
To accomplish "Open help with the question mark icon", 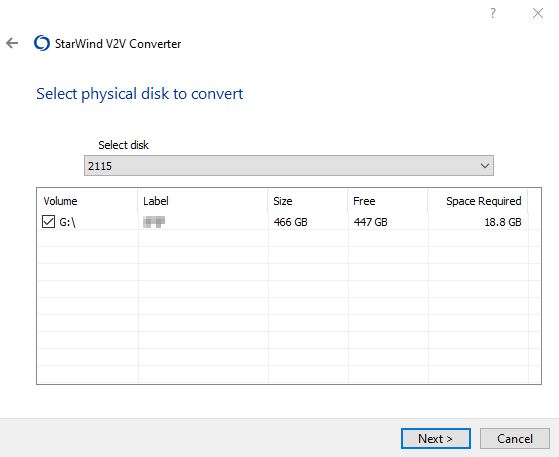I will 493,14.
